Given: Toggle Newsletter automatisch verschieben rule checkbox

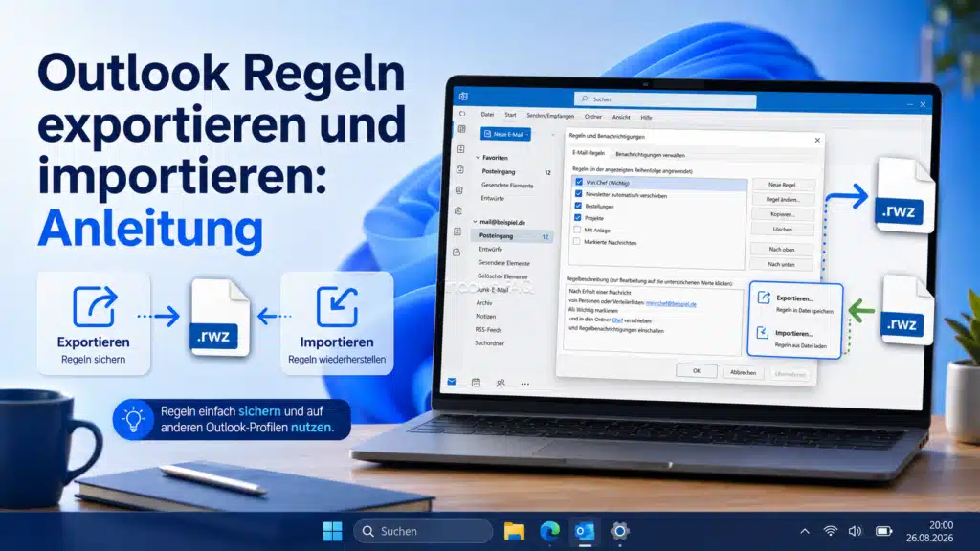Looking at the screenshot, I should tap(578, 193).
